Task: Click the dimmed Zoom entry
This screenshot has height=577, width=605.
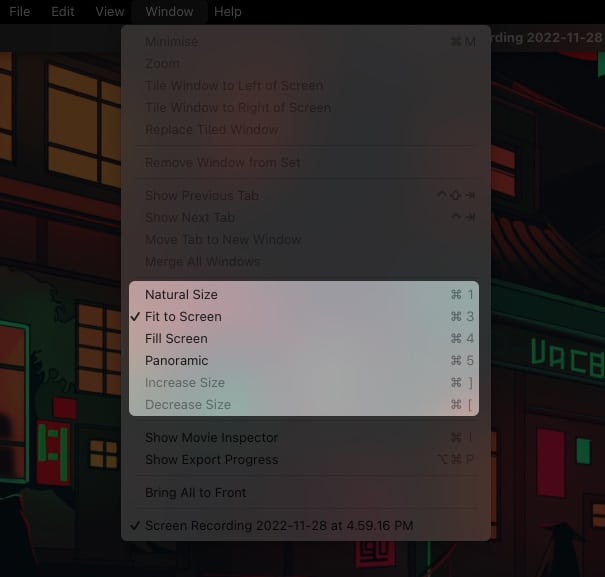Action: pyautogui.click(x=304, y=63)
